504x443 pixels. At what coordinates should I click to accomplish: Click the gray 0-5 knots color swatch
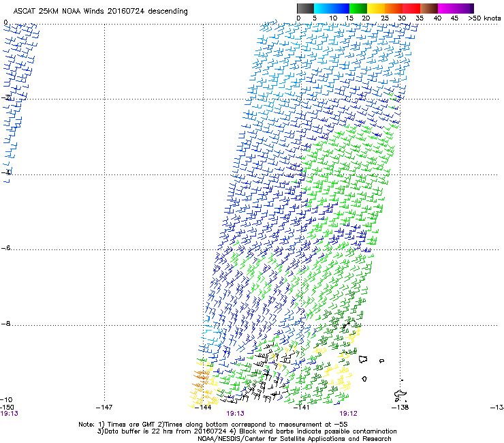tap(305, 8)
